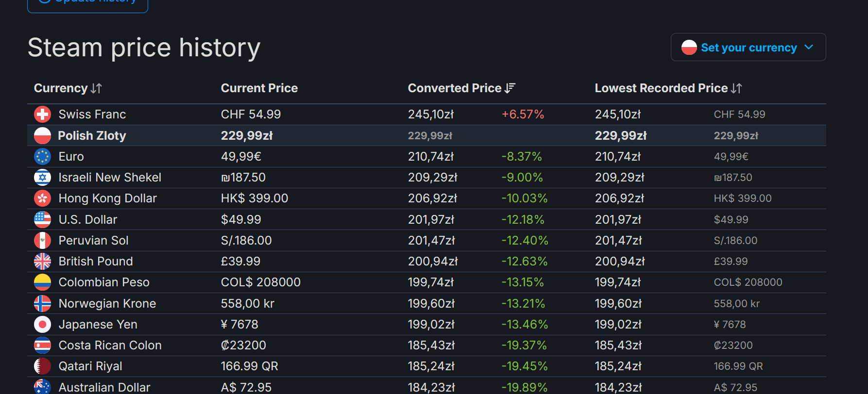The height and width of the screenshot is (394, 868).
Task: Sort table by Currency column arrows
Action: click(x=96, y=88)
